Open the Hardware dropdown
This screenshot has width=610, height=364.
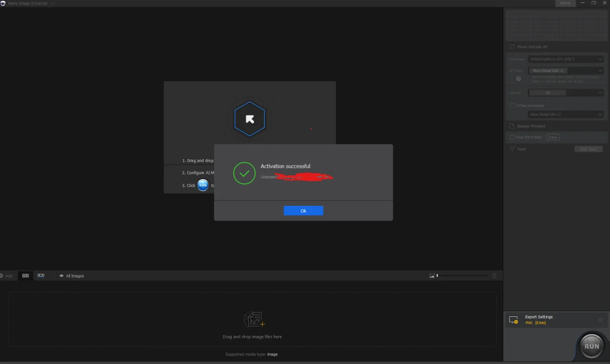point(566,59)
